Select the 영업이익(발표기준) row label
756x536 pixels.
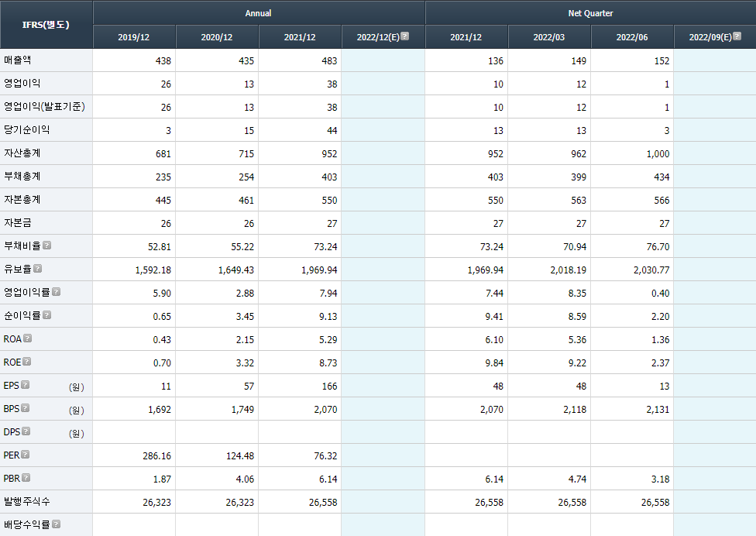tap(44, 107)
